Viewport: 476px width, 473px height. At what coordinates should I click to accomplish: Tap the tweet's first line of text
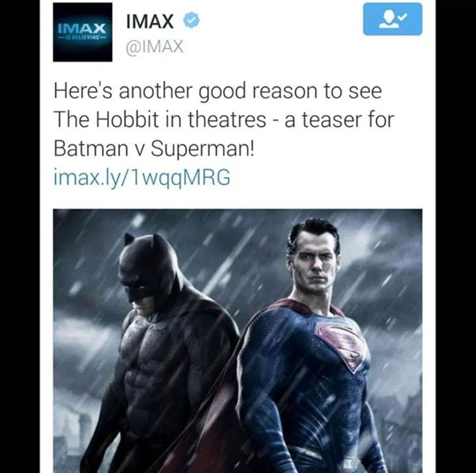(218, 91)
